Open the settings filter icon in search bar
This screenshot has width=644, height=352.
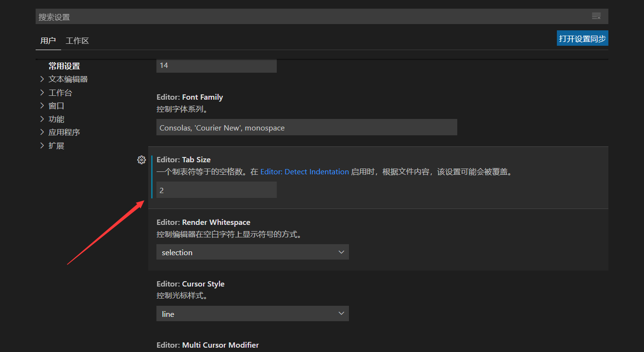(x=596, y=16)
